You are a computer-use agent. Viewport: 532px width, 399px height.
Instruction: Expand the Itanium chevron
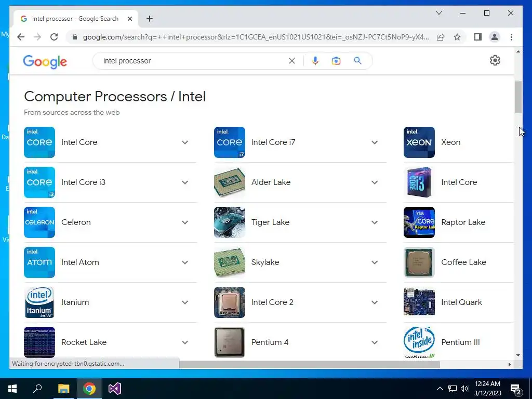[185, 302]
